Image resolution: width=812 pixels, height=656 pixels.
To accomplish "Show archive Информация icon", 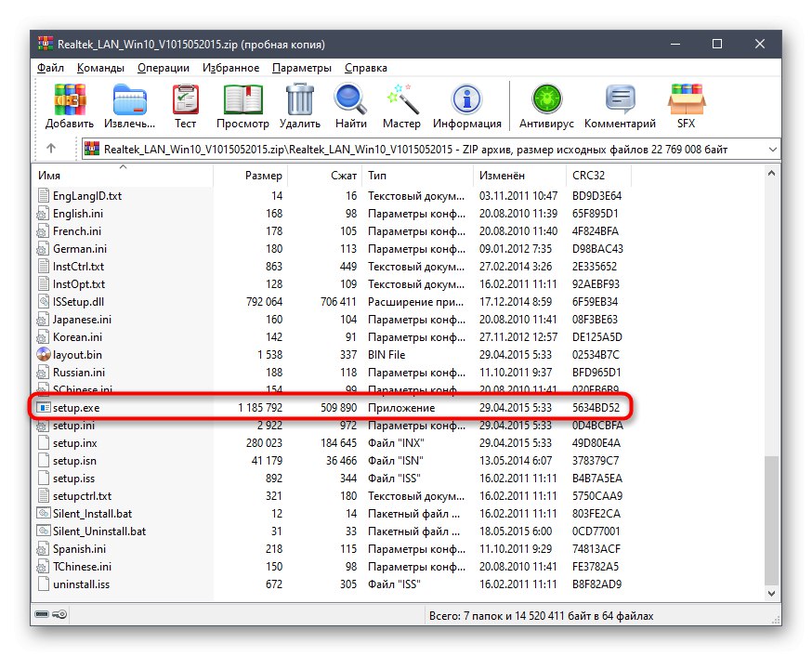I will [x=467, y=99].
